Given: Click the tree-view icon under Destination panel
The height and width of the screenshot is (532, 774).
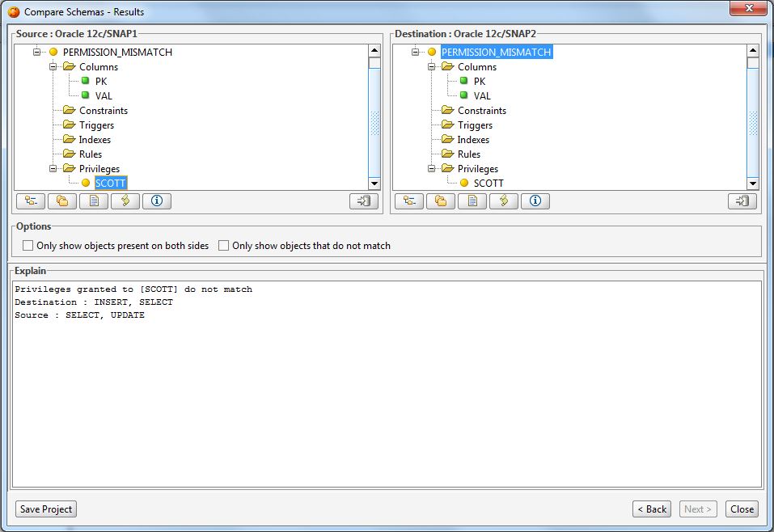Looking at the screenshot, I should click(409, 201).
